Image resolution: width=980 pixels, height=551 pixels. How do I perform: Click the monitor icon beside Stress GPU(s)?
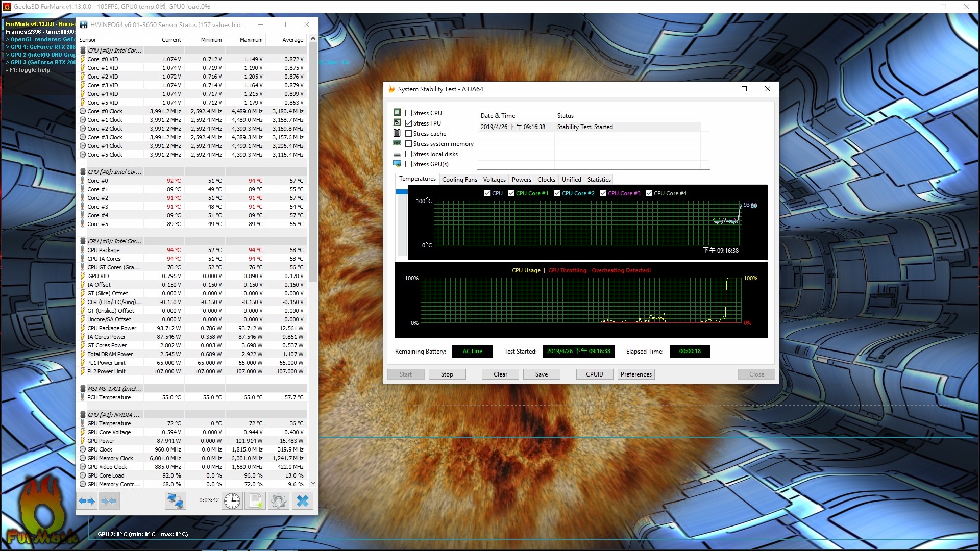(397, 164)
